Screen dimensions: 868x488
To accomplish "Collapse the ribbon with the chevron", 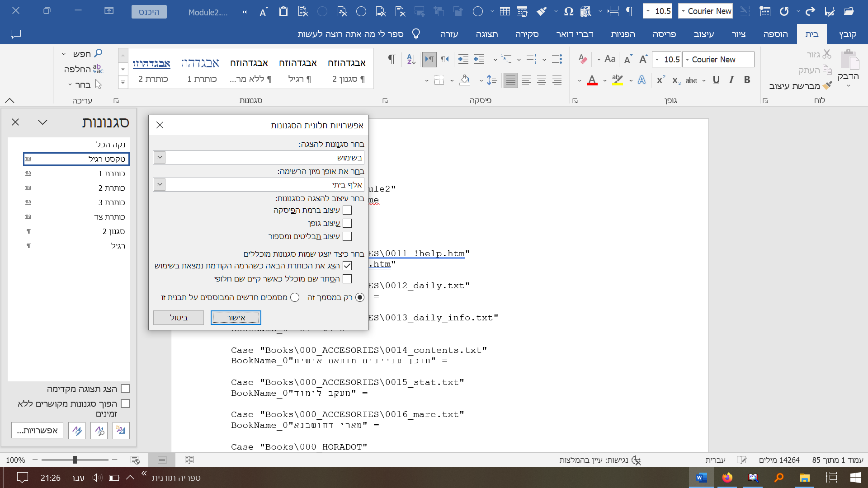I will pyautogui.click(x=9, y=100).
